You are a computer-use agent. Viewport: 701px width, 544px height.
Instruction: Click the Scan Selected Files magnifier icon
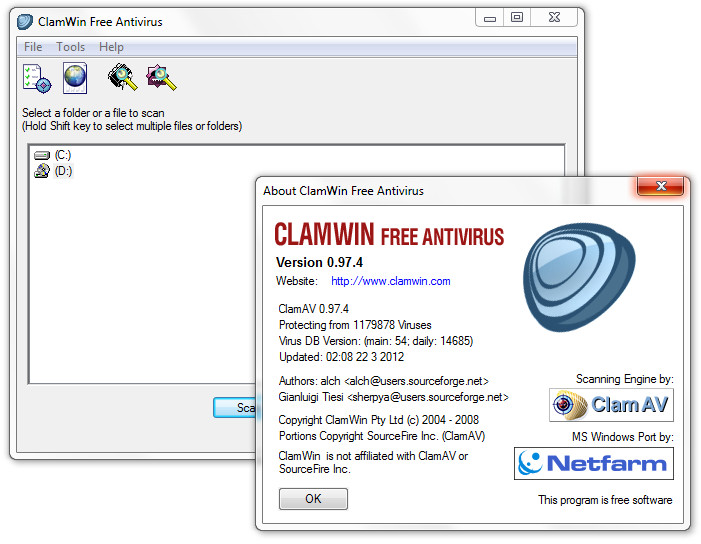pyautogui.click(x=161, y=77)
